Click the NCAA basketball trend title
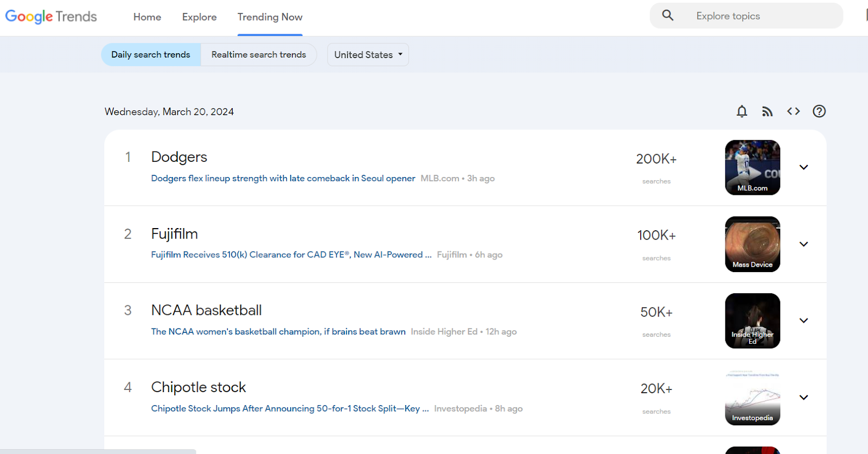868x454 pixels. (206, 311)
